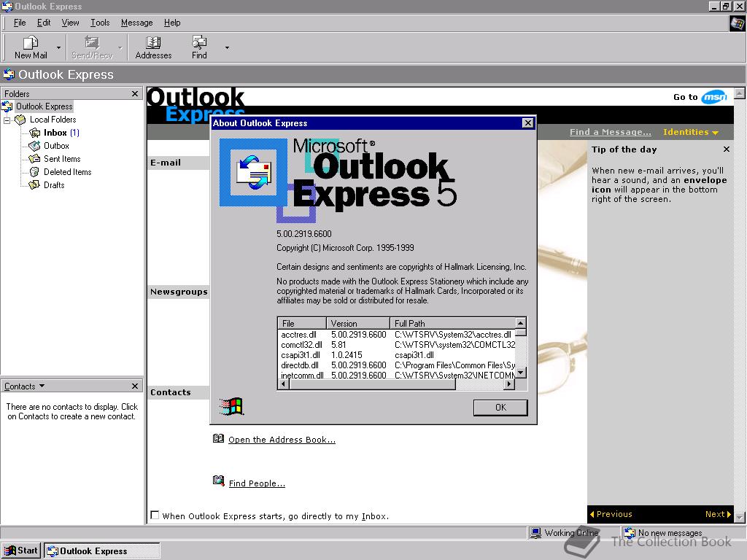Open the Message menu
Image resolution: width=747 pixels, height=560 pixels.
(x=136, y=23)
